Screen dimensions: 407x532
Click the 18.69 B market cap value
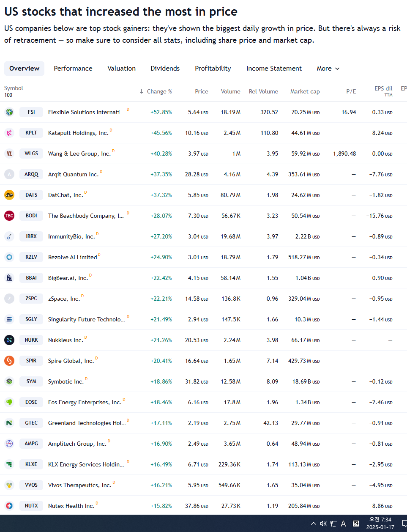coord(306,381)
